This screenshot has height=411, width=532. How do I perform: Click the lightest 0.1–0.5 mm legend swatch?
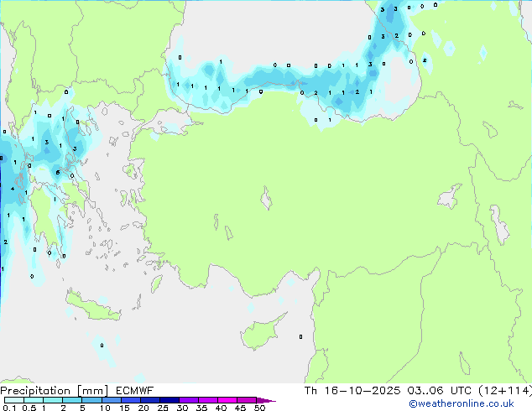pos(14,400)
